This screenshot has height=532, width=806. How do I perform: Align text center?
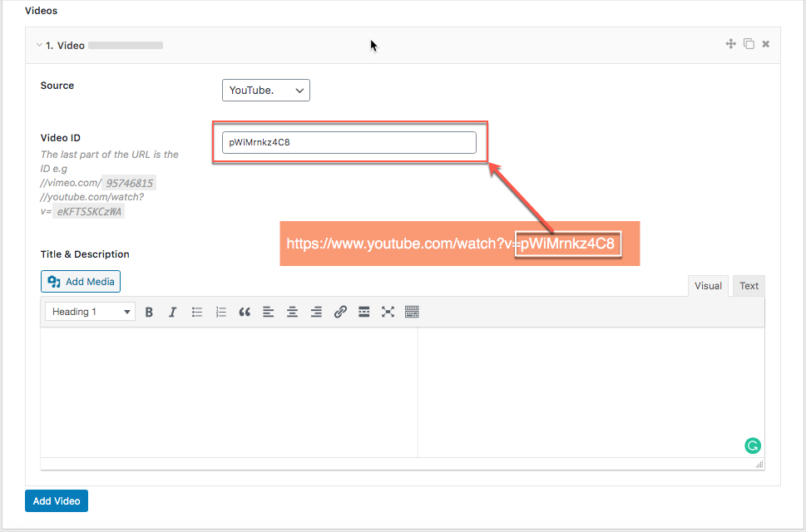(293, 312)
